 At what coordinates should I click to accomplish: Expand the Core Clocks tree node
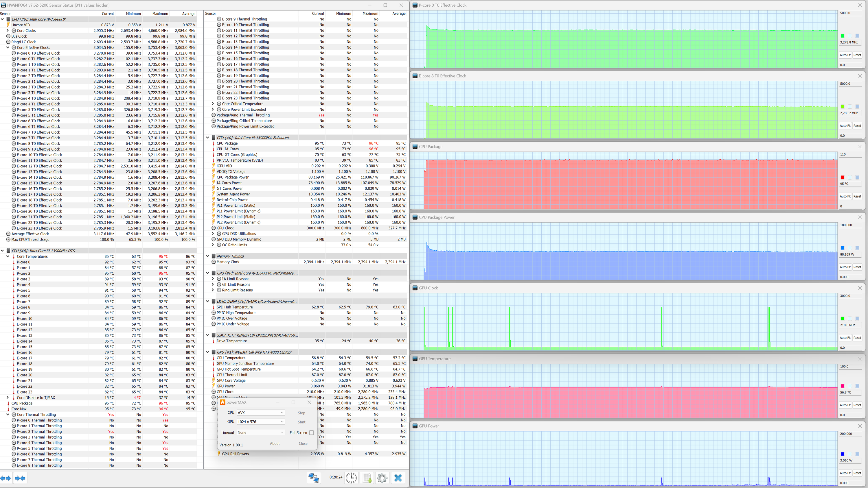point(8,30)
